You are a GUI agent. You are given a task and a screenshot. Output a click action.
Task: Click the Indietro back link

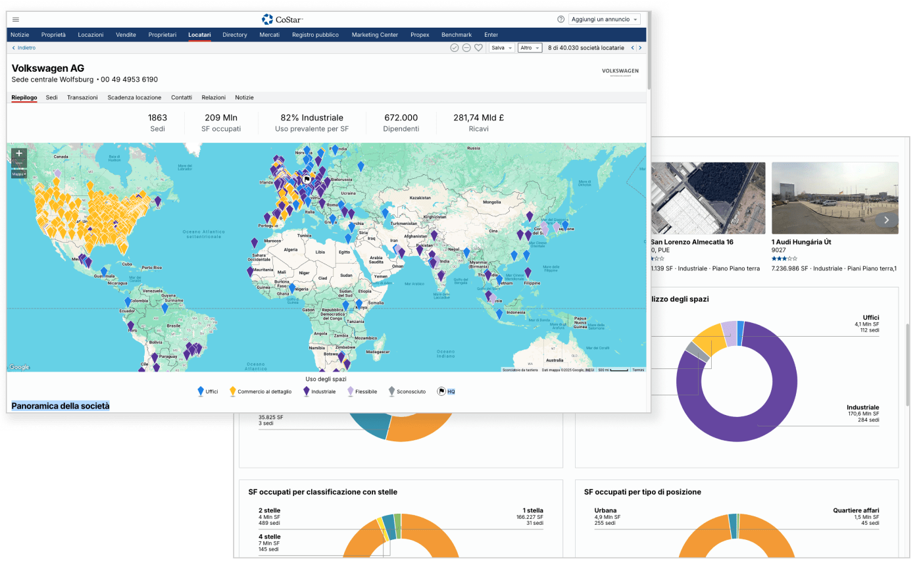pos(24,48)
